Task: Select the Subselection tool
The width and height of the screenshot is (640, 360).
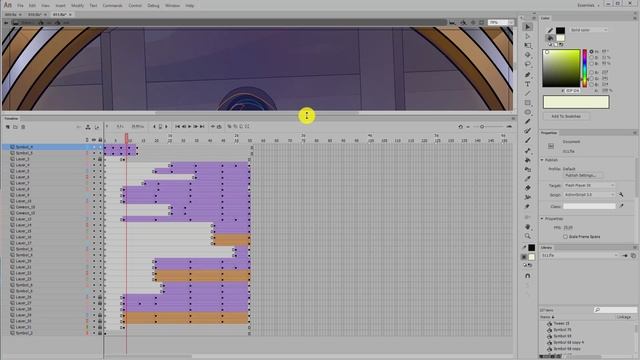Action: tap(527, 36)
